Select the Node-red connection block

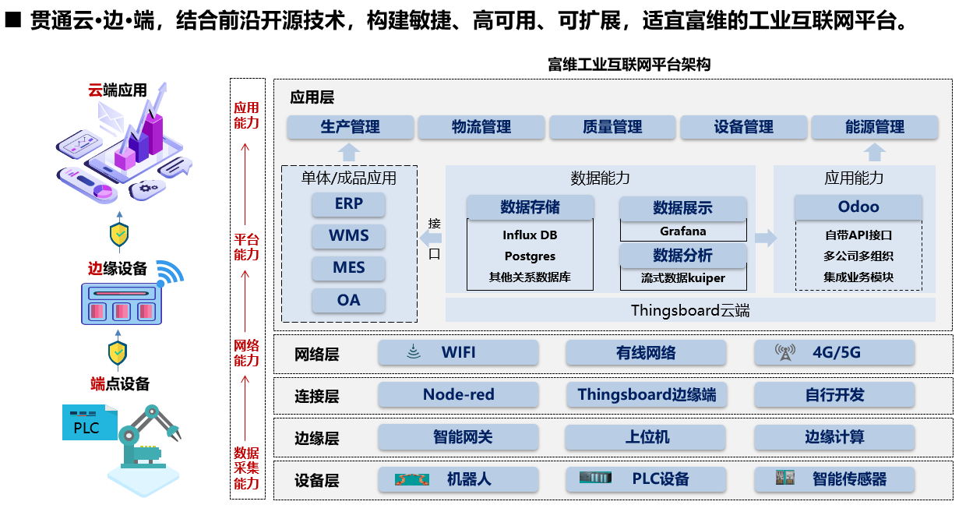pos(458,395)
